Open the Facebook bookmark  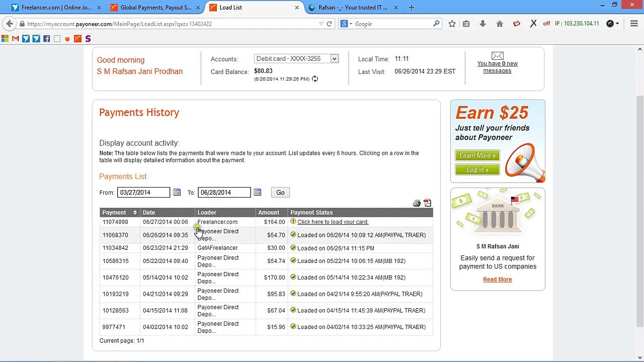click(x=46, y=39)
